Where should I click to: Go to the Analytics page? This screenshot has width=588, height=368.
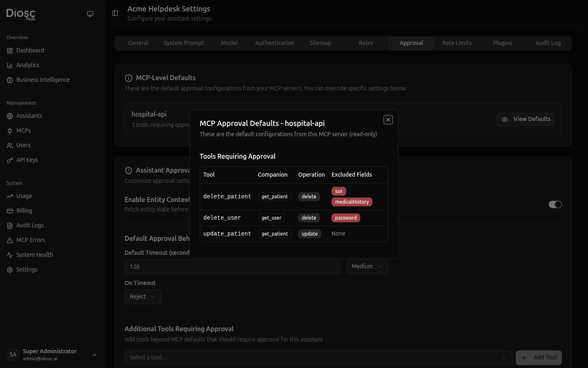pos(28,65)
